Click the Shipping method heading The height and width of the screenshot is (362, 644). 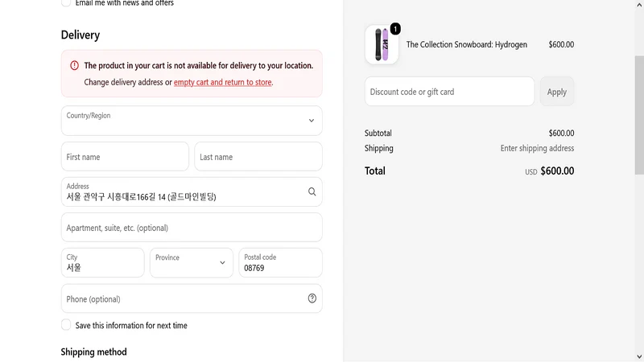point(93,352)
